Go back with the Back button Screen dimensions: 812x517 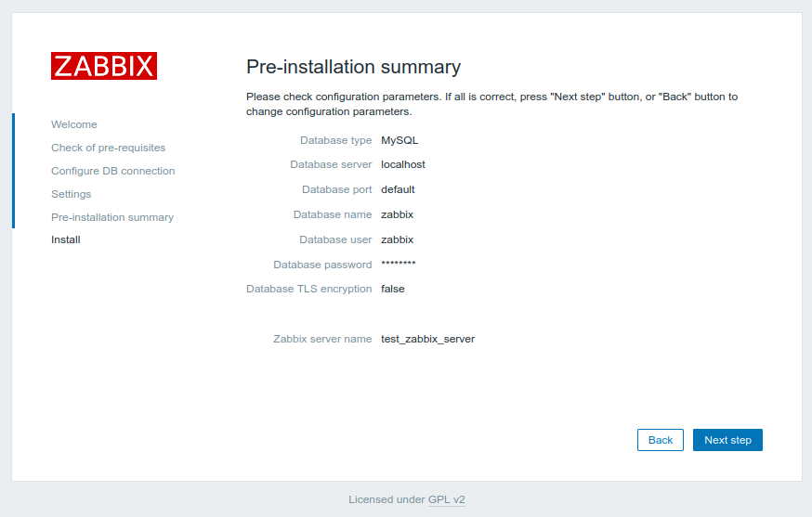[x=661, y=440]
